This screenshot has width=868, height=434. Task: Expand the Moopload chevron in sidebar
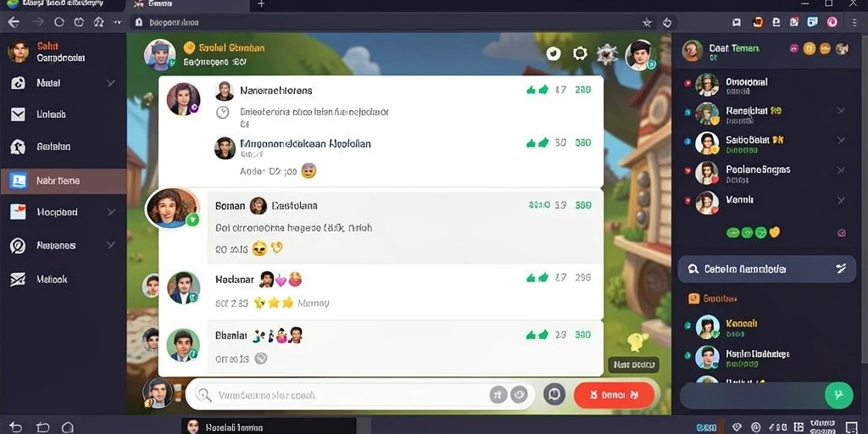[111, 212]
